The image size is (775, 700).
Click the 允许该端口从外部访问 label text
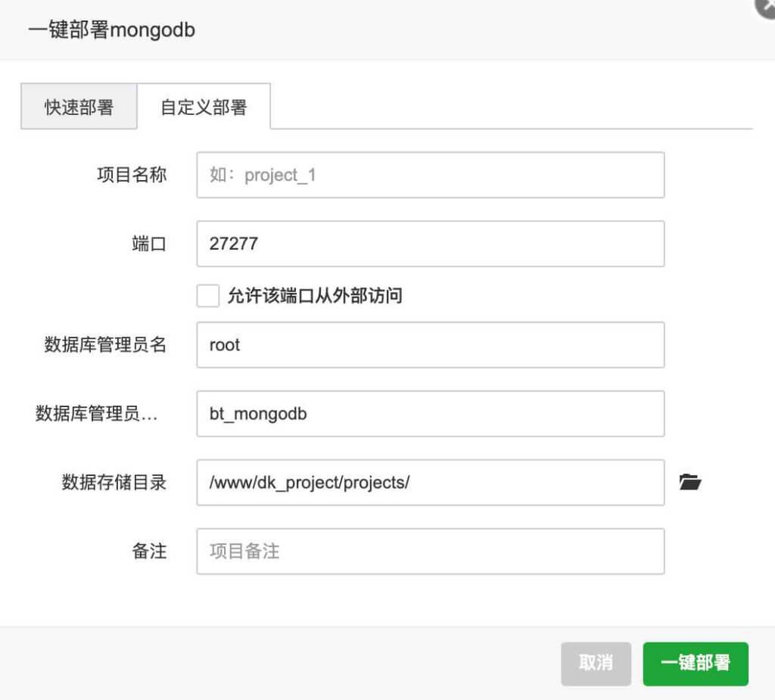[315, 296]
